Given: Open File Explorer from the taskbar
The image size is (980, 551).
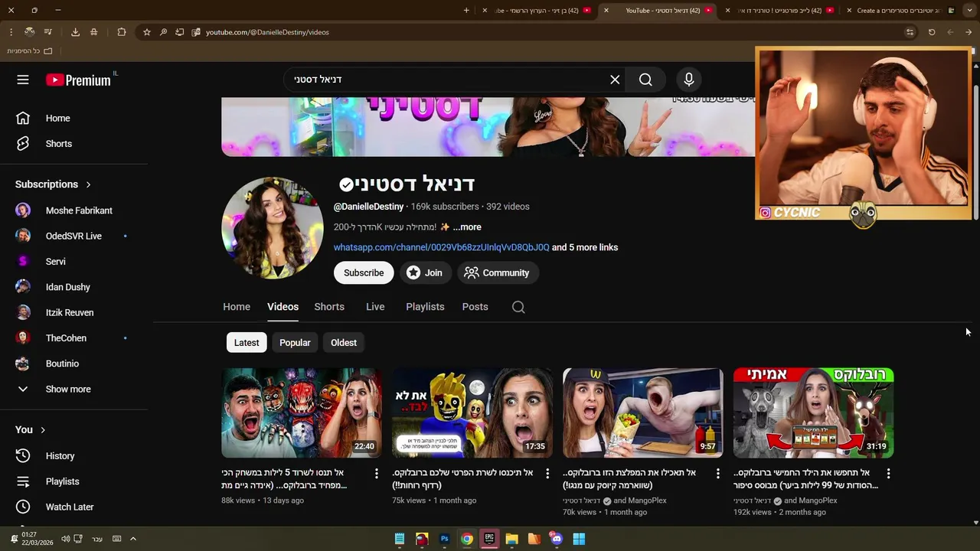Looking at the screenshot, I should 511,539.
